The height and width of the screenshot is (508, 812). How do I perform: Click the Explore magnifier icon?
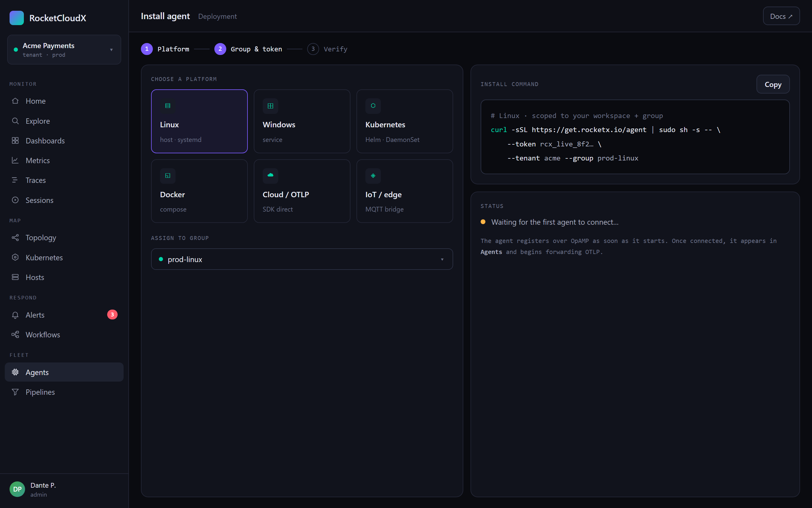tap(15, 121)
